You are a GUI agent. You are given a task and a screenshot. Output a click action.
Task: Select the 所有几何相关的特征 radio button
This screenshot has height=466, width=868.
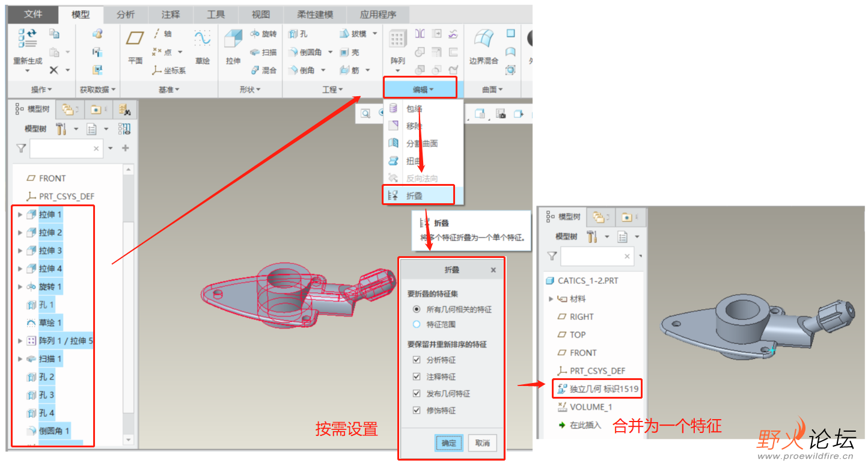(x=417, y=309)
